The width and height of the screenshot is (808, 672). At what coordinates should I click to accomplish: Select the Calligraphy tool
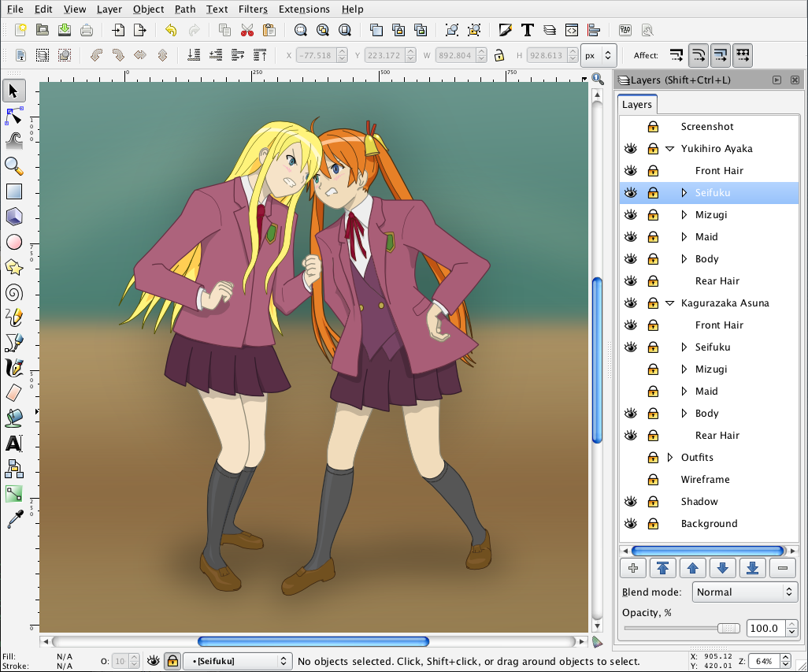(13, 368)
